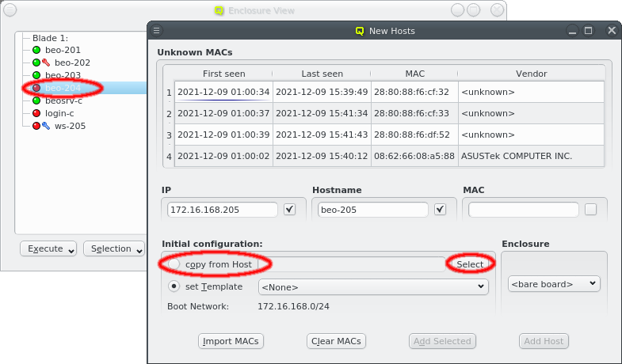Click the IP field with 172.16.168.205
The image size is (622, 364).
tap(222, 210)
